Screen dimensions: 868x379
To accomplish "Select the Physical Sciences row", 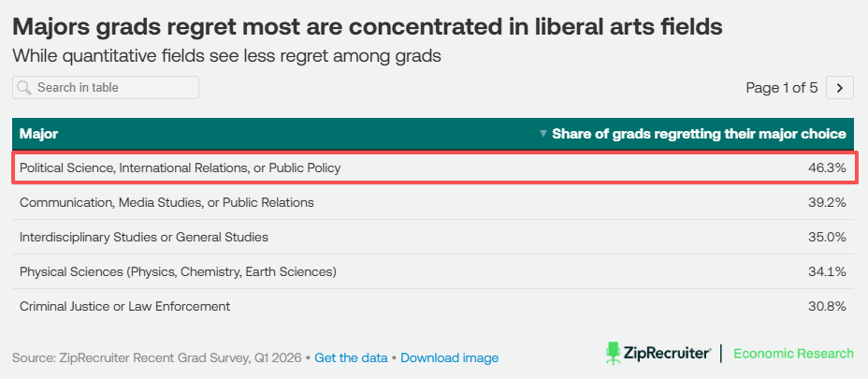I will point(433,271).
